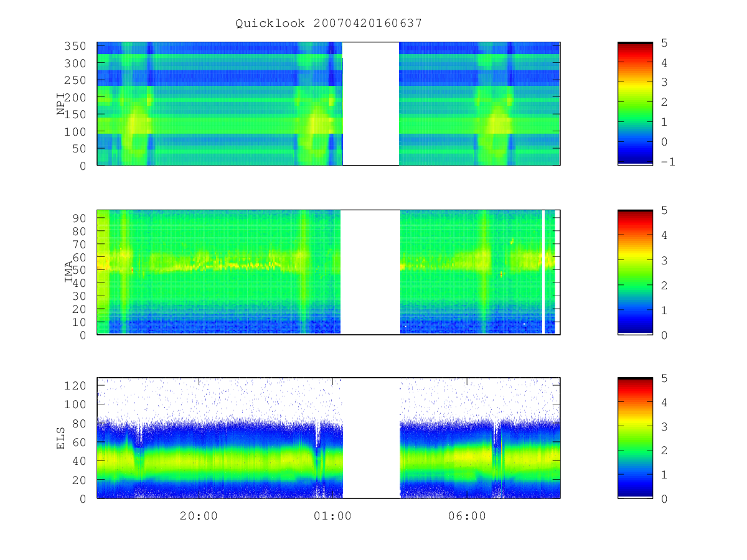Click the "1" label on the IMA colorbar

click(664, 310)
